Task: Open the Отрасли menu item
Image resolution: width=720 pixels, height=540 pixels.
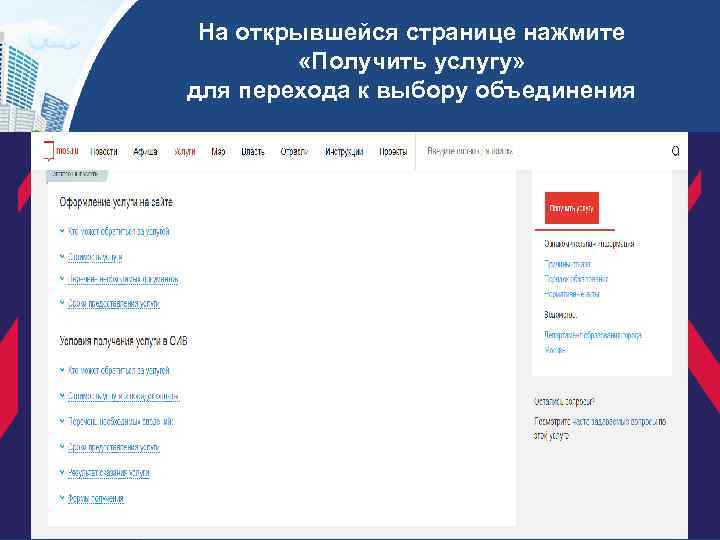Action: [x=294, y=151]
